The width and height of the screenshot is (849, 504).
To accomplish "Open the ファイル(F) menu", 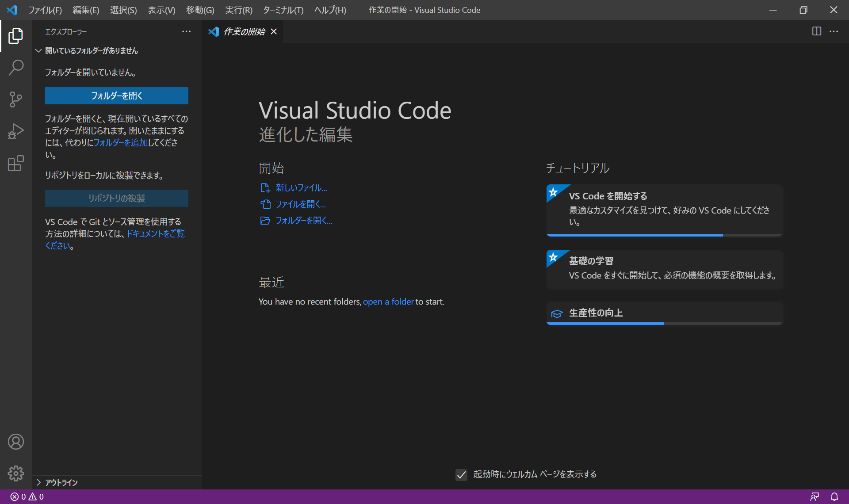I will (45, 10).
